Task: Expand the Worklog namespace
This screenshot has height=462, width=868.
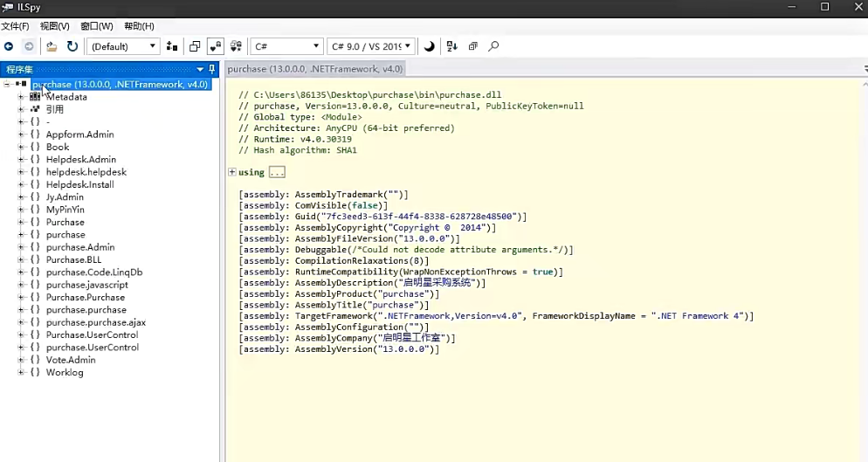Action: point(20,372)
